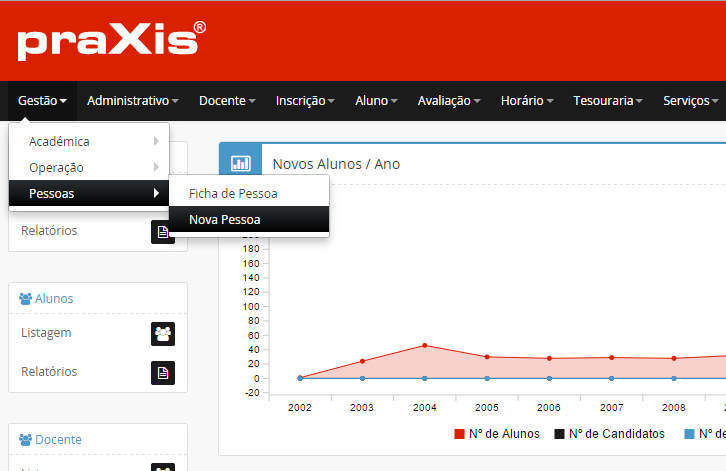Toggle the Nº de Alunos legend series
The width and height of the screenshot is (726, 471).
point(496,434)
